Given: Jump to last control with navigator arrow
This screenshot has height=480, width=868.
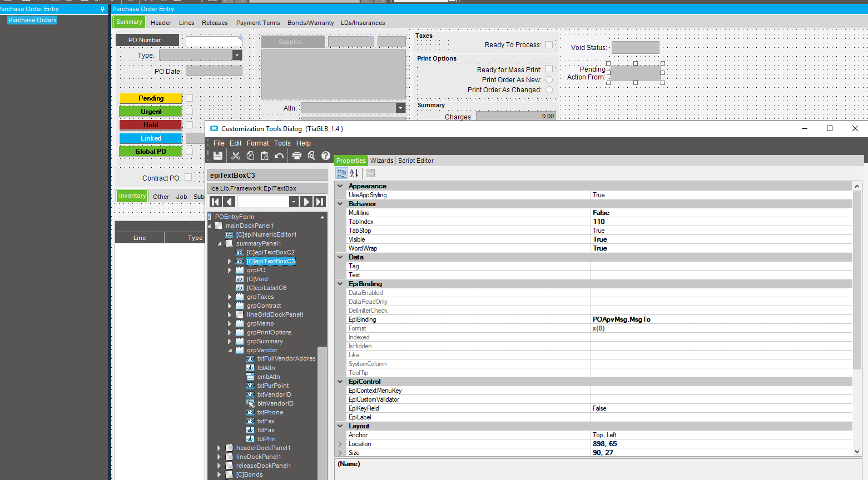Looking at the screenshot, I should 320,202.
